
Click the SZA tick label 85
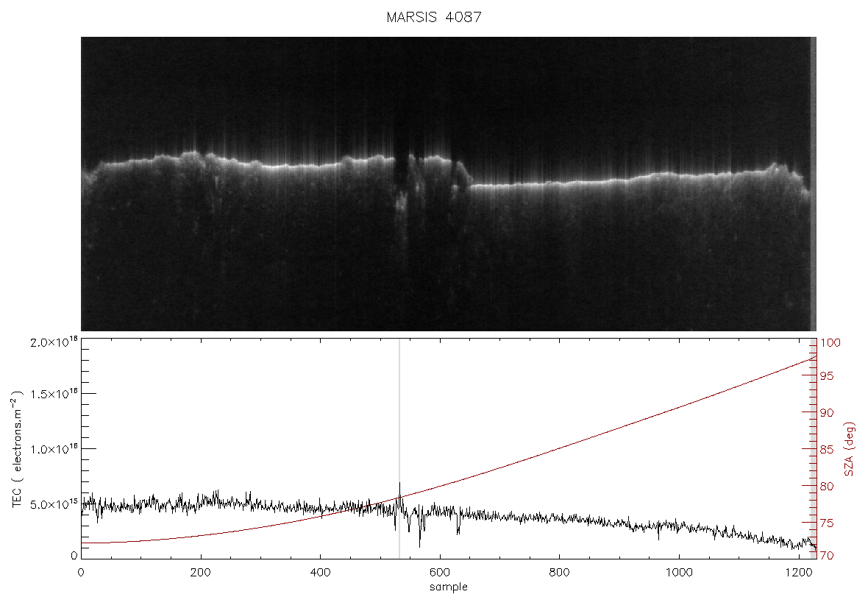(x=827, y=449)
